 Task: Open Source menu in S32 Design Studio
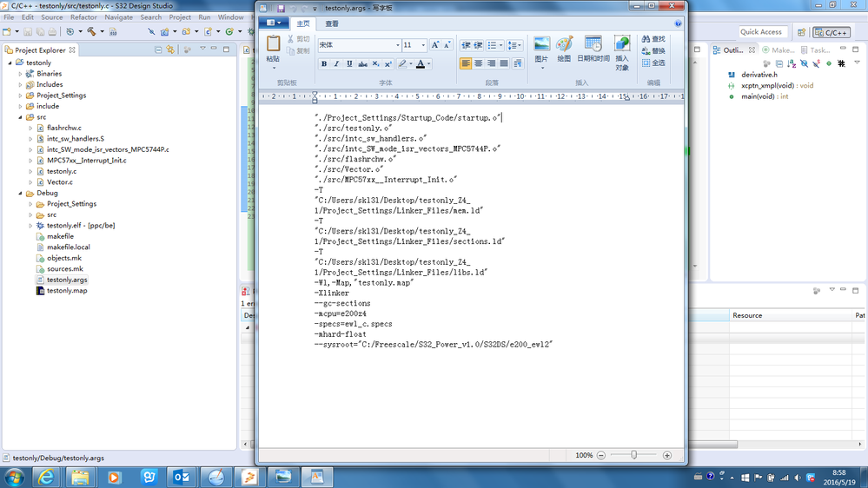pos(51,17)
